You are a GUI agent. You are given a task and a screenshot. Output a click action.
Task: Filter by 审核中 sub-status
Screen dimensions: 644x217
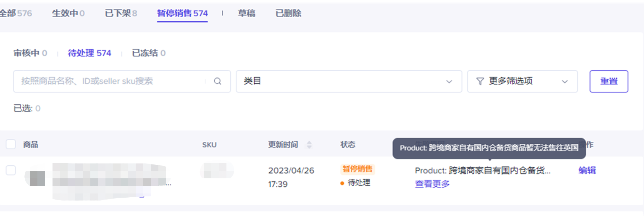tap(30, 53)
